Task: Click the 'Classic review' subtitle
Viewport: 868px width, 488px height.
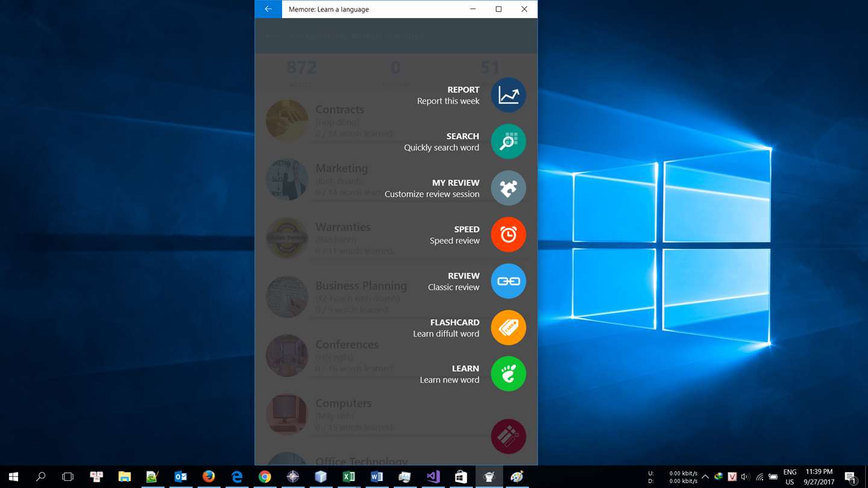Action: click(x=454, y=287)
